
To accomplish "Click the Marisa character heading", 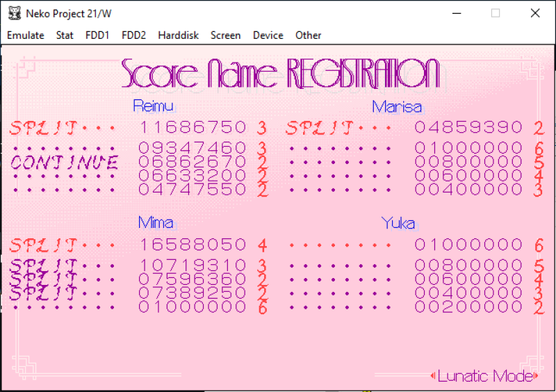I will tap(397, 107).
